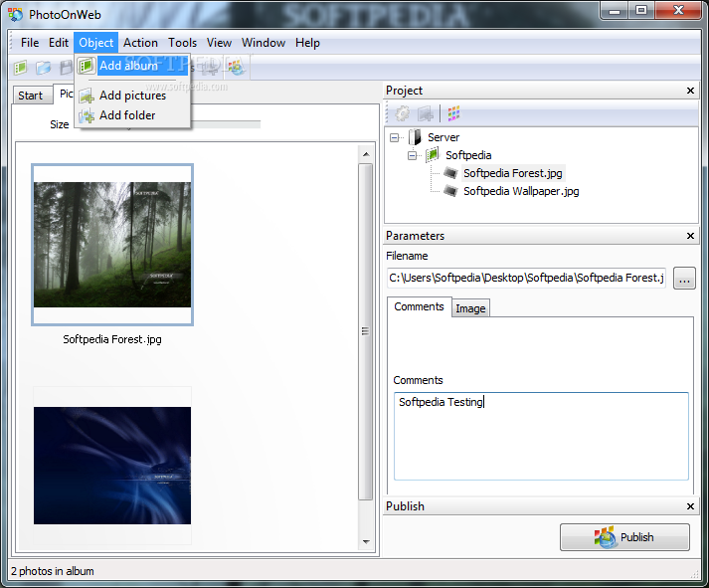Click the Publish button
This screenshot has height=588, width=709.
[x=624, y=537]
